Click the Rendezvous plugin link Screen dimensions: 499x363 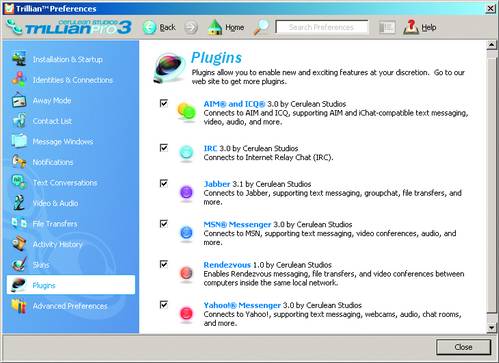coord(227,265)
